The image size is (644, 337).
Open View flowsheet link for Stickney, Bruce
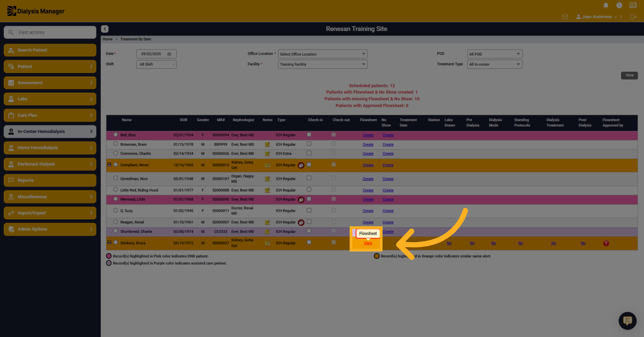(368, 243)
